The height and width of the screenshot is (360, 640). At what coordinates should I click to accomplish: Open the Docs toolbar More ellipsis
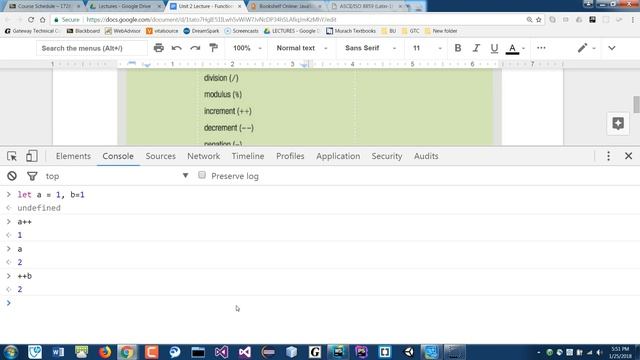click(541, 48)
